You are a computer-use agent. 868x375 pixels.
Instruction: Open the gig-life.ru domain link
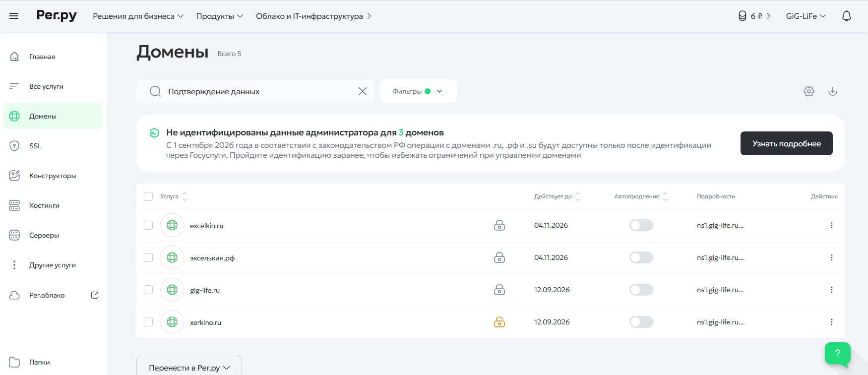205,290
